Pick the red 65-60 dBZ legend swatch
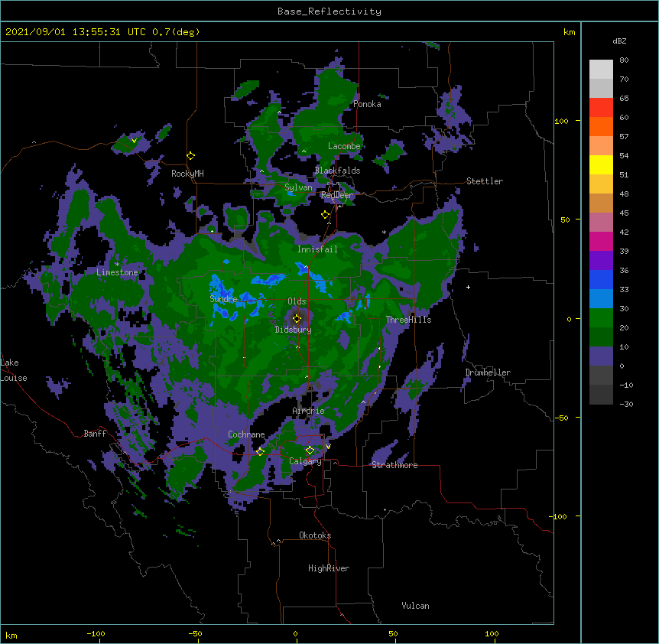 [x=601, y=107]
